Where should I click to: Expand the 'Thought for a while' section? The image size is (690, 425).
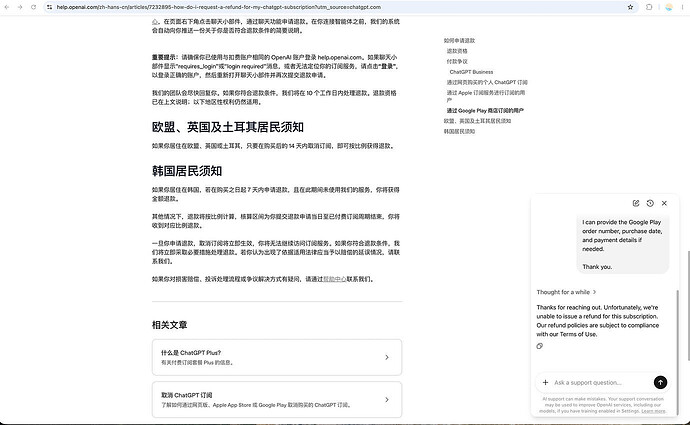point(566,292)
